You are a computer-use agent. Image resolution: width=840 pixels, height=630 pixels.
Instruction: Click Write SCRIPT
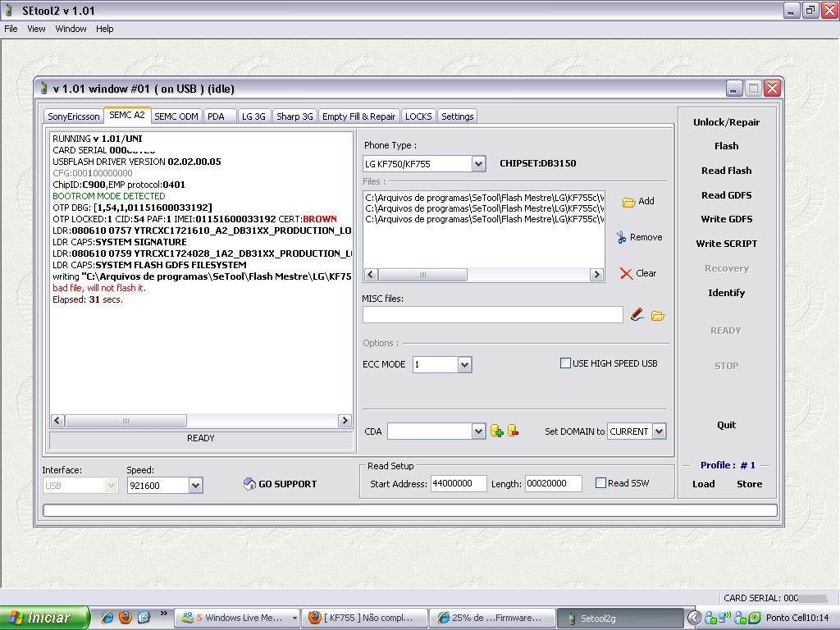(727, 243)
